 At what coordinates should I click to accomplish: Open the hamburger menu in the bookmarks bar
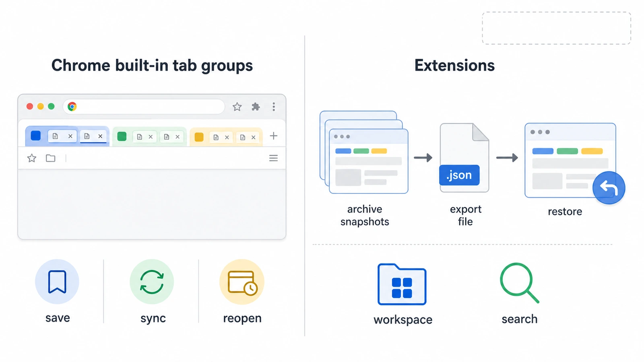pos(273,158)
